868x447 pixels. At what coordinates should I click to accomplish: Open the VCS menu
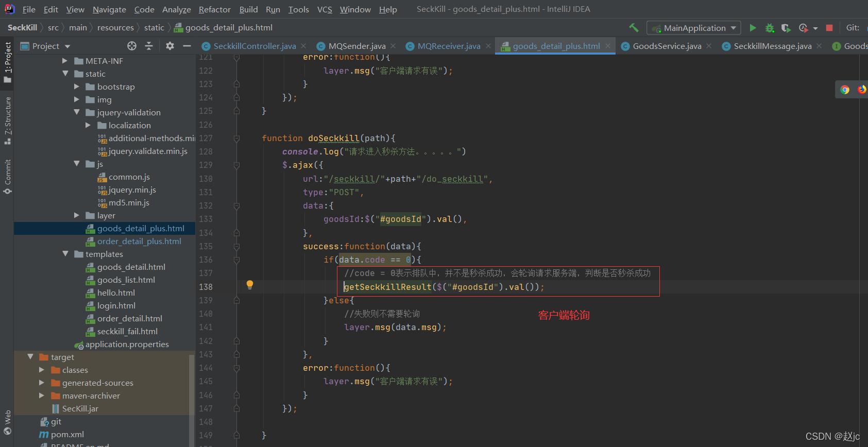[325, 9]
